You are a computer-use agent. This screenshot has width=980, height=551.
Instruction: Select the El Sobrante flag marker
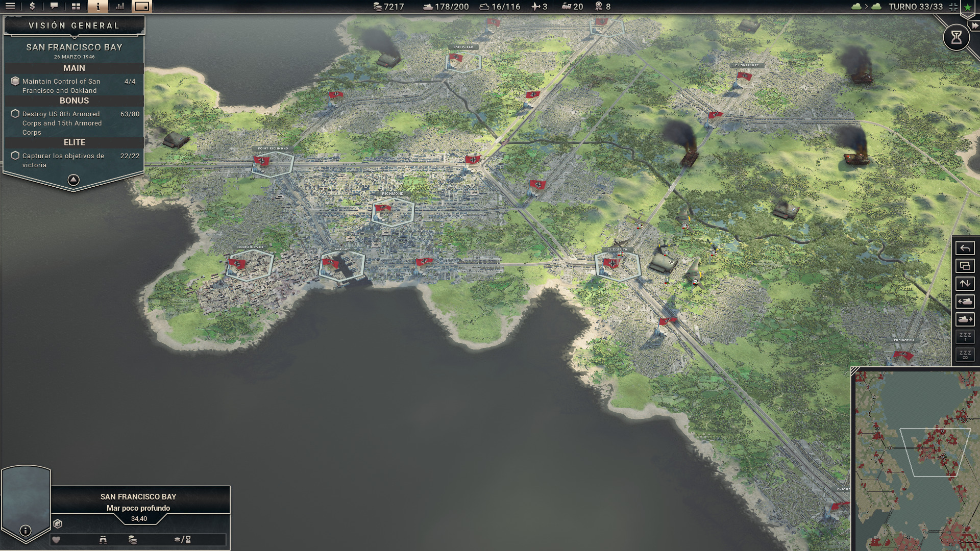click(744, 77)
